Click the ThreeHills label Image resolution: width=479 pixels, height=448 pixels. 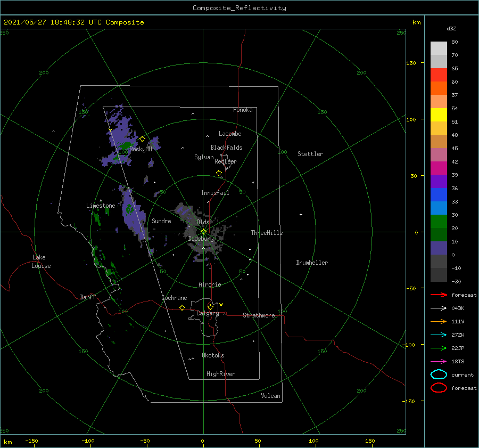tap(267, 233)
